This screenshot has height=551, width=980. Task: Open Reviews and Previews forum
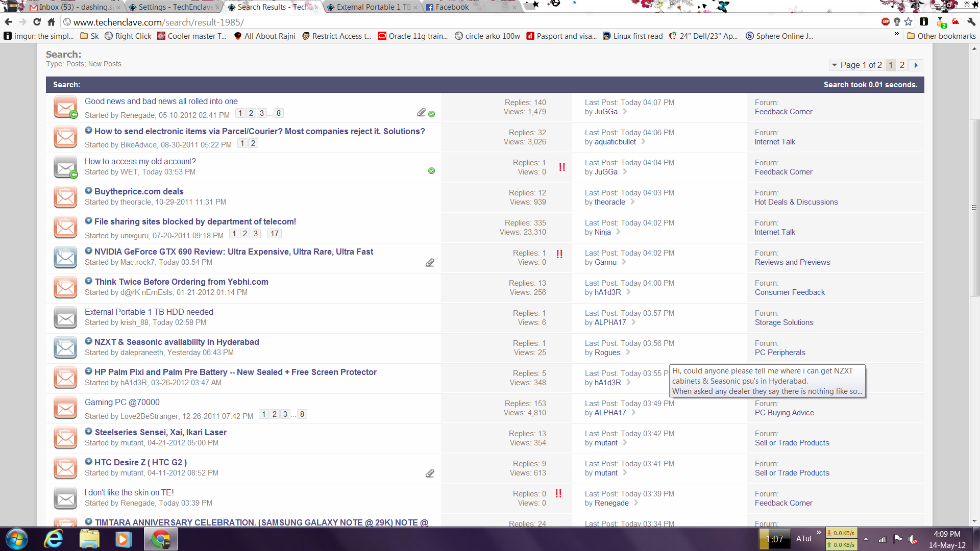pos(792,262)
